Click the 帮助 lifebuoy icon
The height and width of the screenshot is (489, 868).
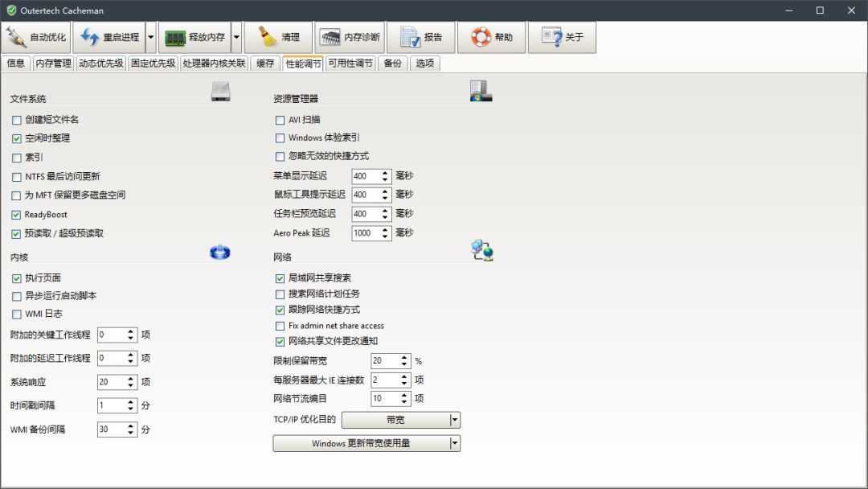click(481, 37)
